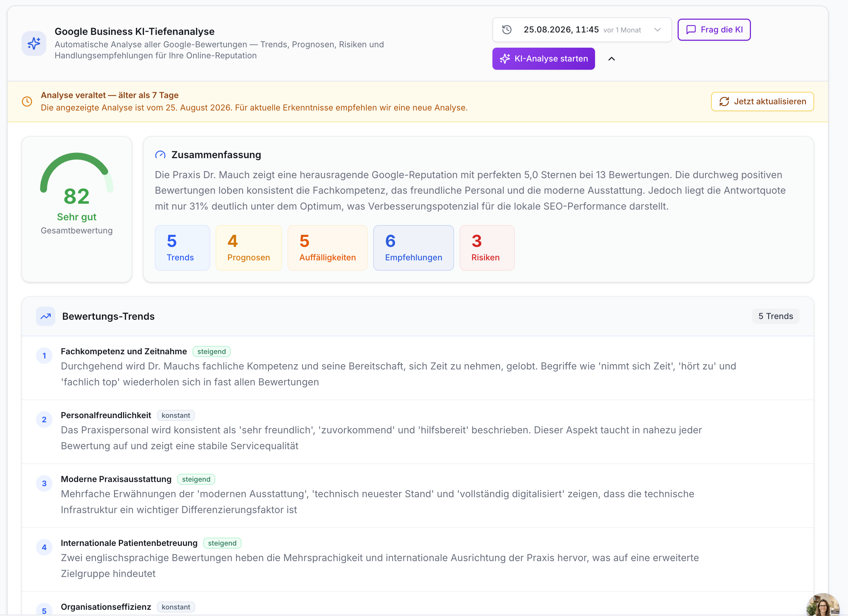Select the 3 Risiken summary card
Image resolution: width=848 pixels, height=616 pixels.
coord(487,248)
